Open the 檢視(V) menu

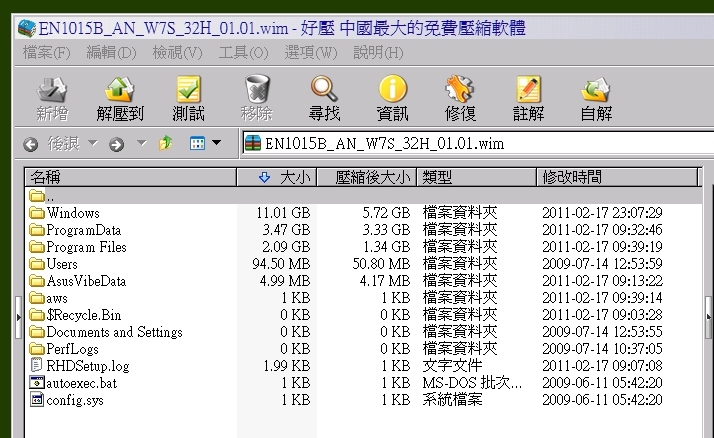[x=177, y=53]
